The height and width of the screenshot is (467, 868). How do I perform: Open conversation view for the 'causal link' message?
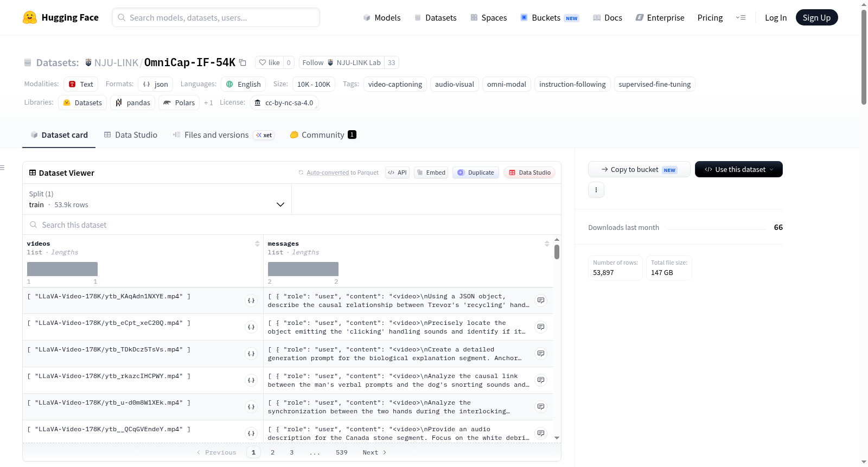pyautogui.click(x=541, y=380)
